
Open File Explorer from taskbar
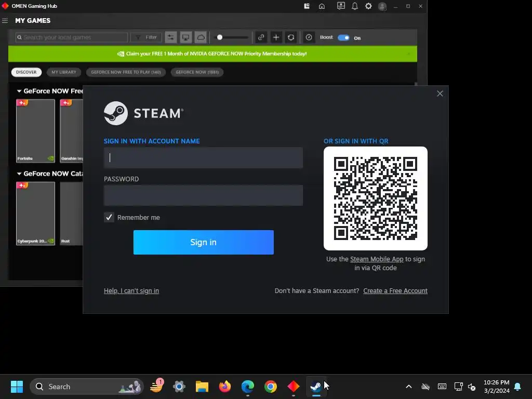point(202,387)
